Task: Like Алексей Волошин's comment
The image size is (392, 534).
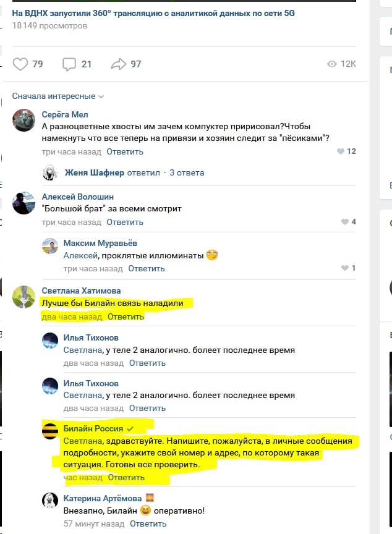Action: 344,222
